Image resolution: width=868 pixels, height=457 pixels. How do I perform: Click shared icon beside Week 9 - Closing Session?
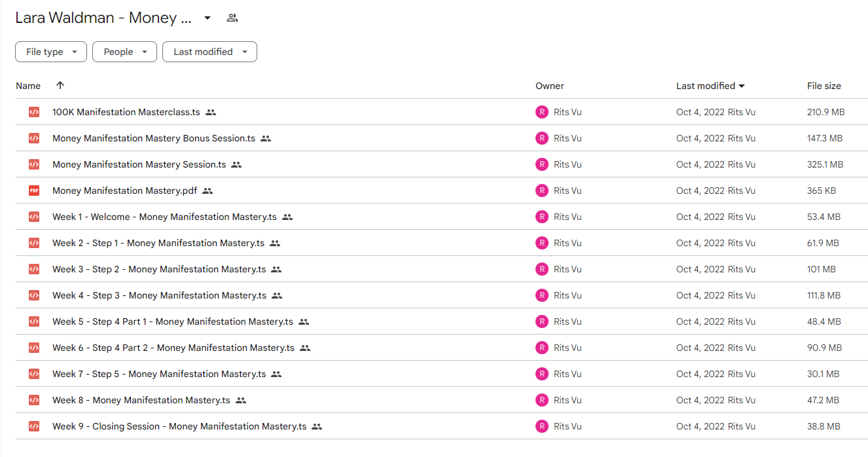[x=317, y=426]
